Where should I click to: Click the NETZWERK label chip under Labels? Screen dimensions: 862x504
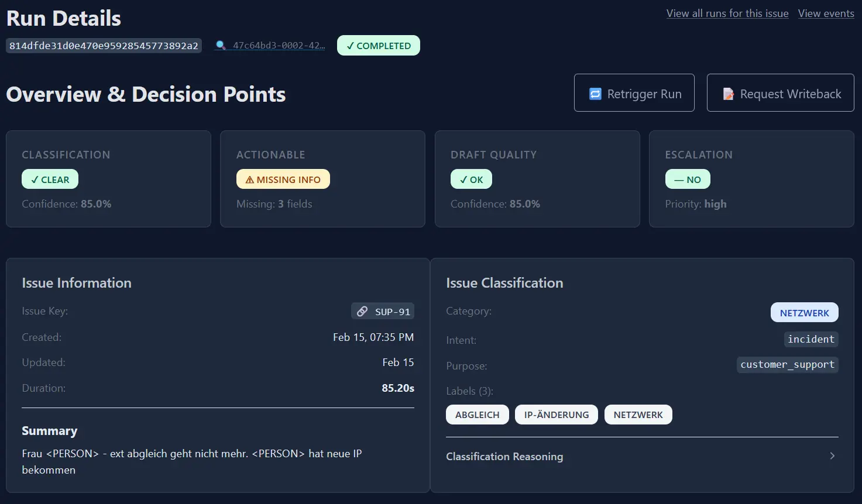click(x=638, y=415)
